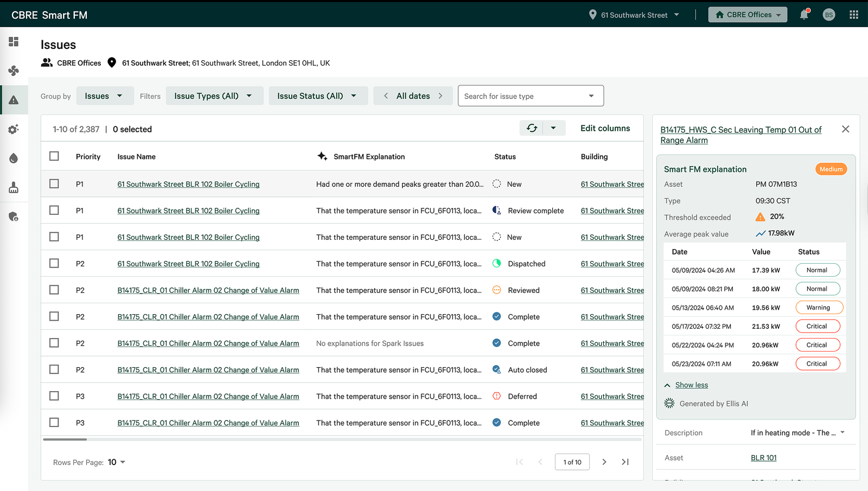Viewport: 868px width, 491px height.
Task: Check the row with Auto closed status
Action: point(54,369)
